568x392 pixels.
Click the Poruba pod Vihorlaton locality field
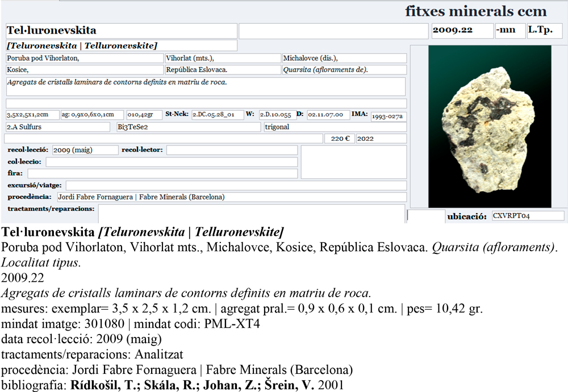tap(84, 59)
